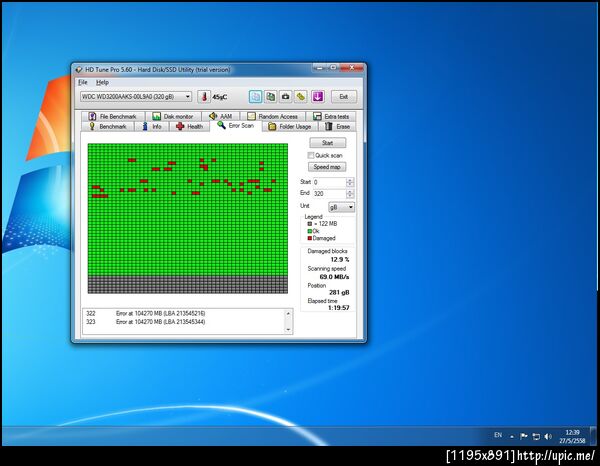The image size is (600, 466).
Task: Select error log row 323
Action: pos(184,322)
